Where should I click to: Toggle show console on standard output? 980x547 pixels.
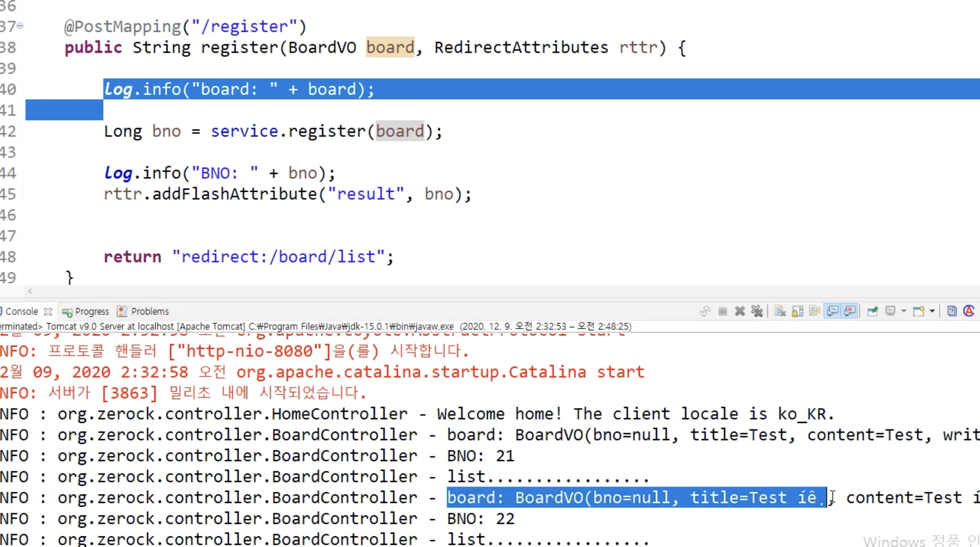832,311
